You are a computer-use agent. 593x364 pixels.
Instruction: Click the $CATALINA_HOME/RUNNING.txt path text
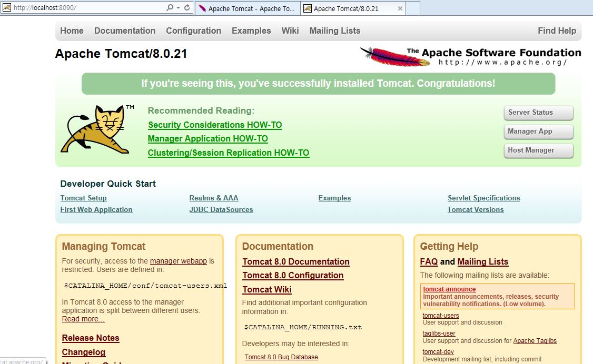303,327
